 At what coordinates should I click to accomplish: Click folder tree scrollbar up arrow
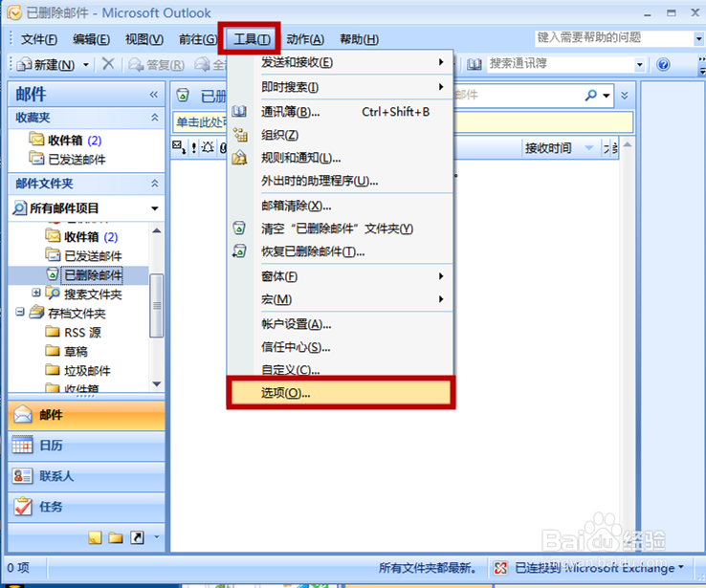157,230
